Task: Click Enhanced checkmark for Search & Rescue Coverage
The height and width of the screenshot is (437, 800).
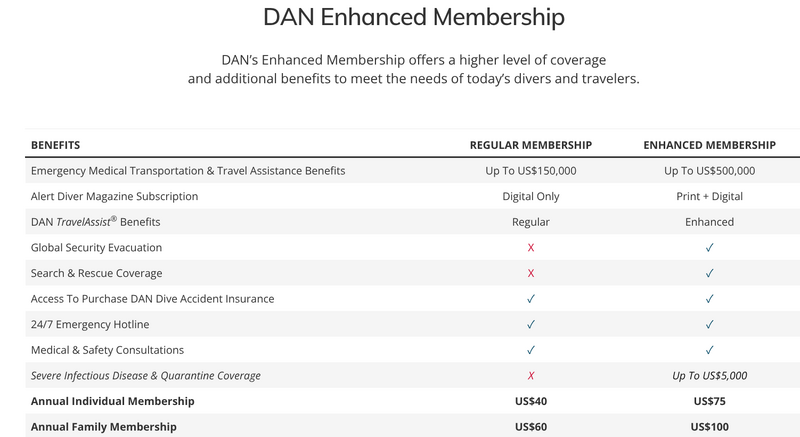Action: click(x=709, y=273)
